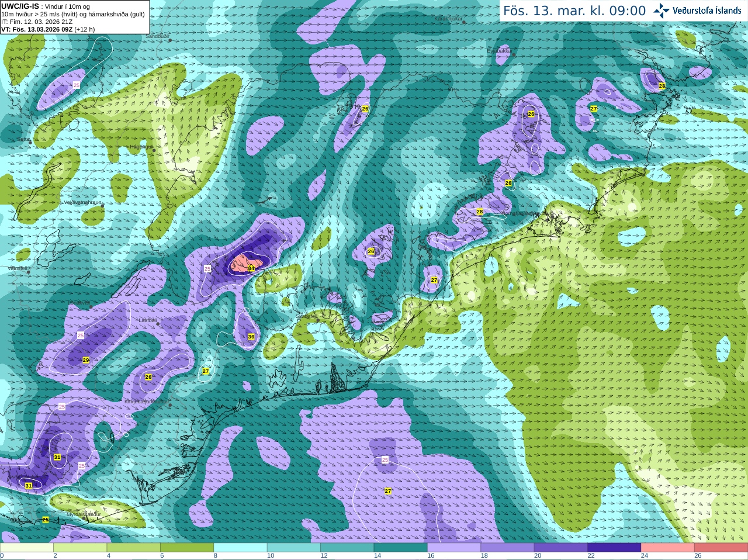Click the UWC/IG-IS model title
Screen dimensions: 748x560
point(20,6)
